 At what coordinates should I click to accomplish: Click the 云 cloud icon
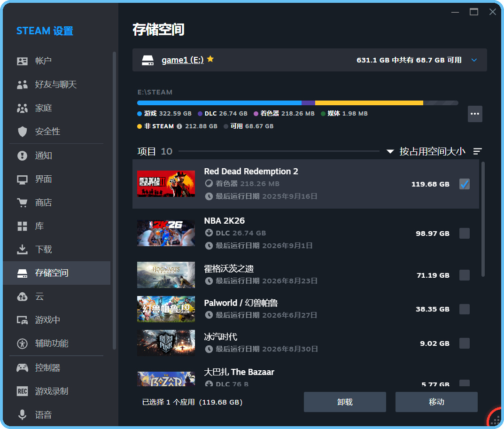coord(22,296)
